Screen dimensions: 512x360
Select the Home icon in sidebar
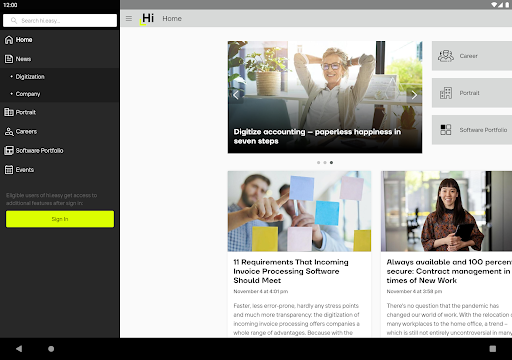pos(9,40)
